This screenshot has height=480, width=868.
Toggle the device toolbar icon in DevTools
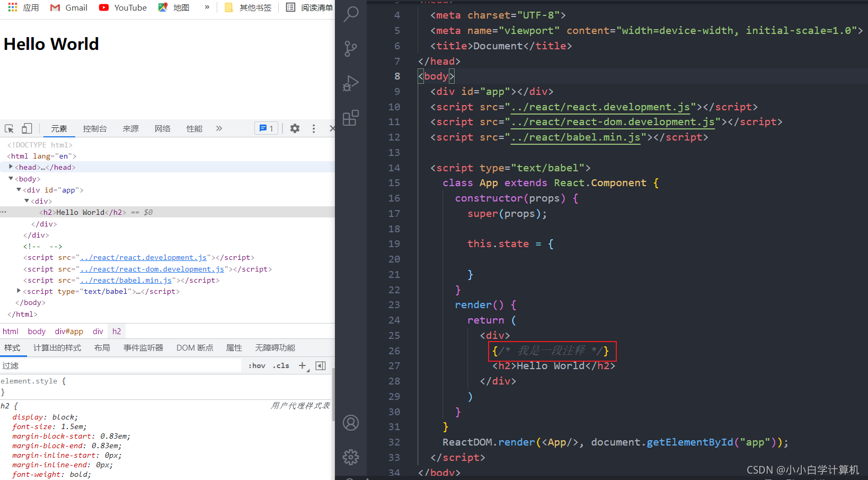26,128
